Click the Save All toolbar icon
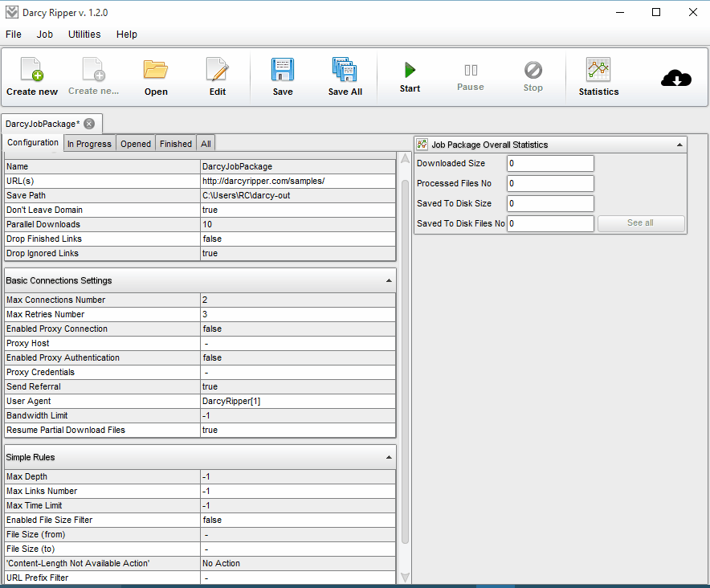 [x=345, y=70]
